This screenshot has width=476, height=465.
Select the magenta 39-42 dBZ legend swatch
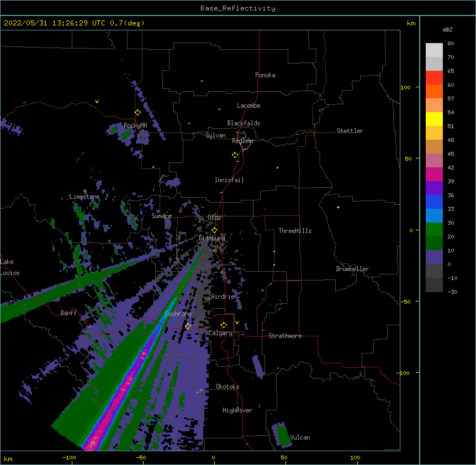tap(434, 174)
